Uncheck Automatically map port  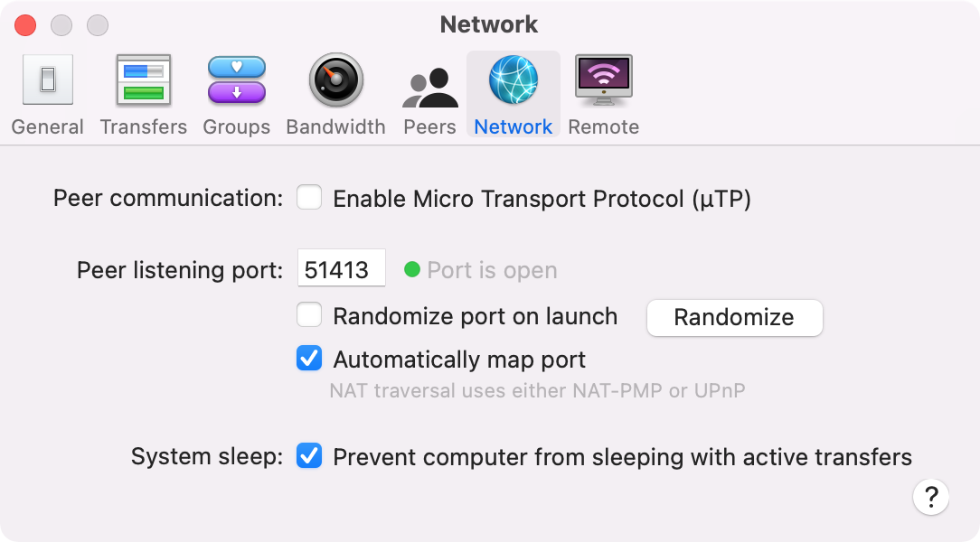[x=309, y=359]
